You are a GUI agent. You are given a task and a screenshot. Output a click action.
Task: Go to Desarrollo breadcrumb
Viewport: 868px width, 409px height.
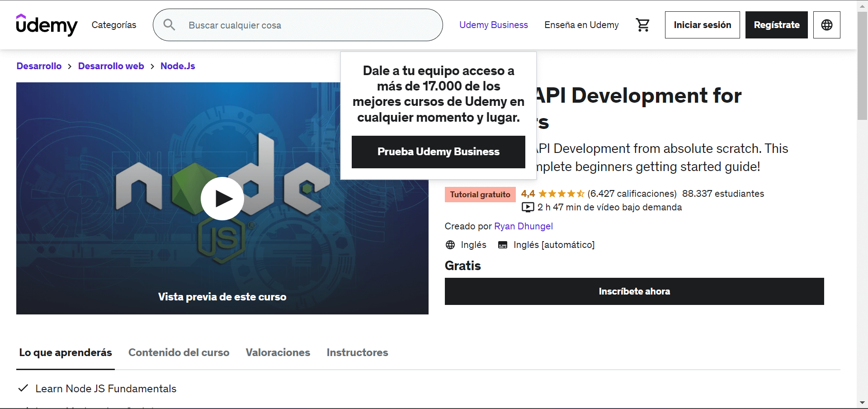coord(39,66)
